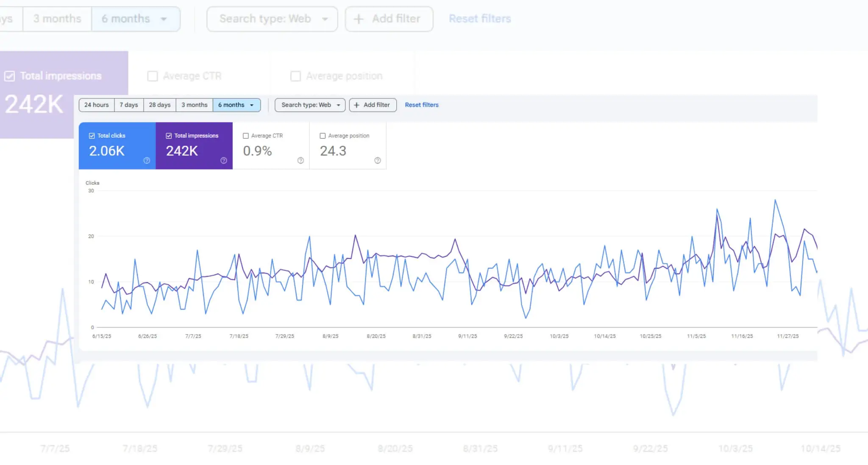Click the help icon on Average CTR card
Viewport: 868px width, 465px height.
click(300, 161)
